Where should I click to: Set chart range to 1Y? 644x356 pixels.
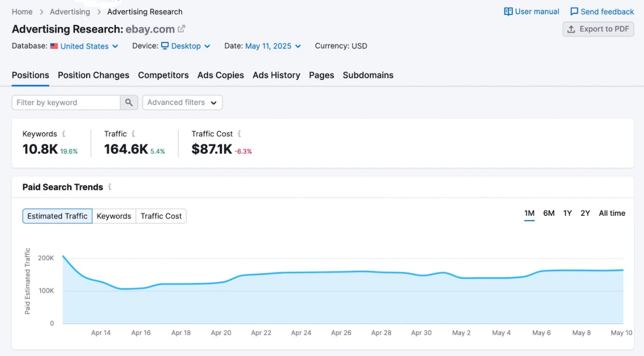tap(568, 213)
